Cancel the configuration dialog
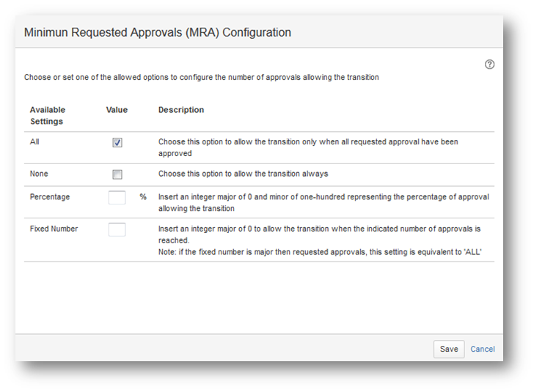 point(482,350)
